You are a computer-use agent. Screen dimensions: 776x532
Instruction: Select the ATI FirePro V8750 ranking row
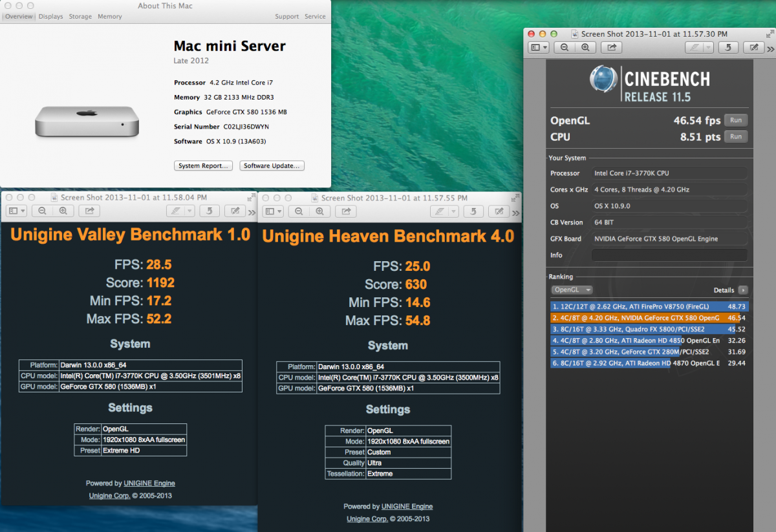[x=649, y=306]
